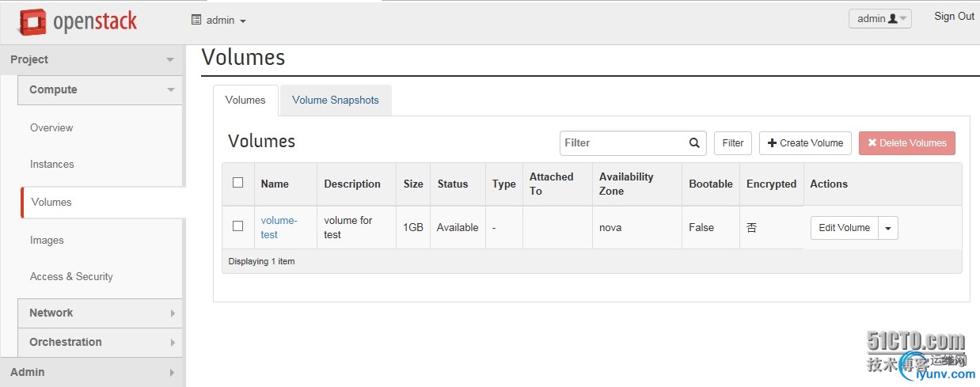The height and width of the screenshot is (387, 980).
Task: Check the select-all volumes checkbox
Action: [238, 183]
